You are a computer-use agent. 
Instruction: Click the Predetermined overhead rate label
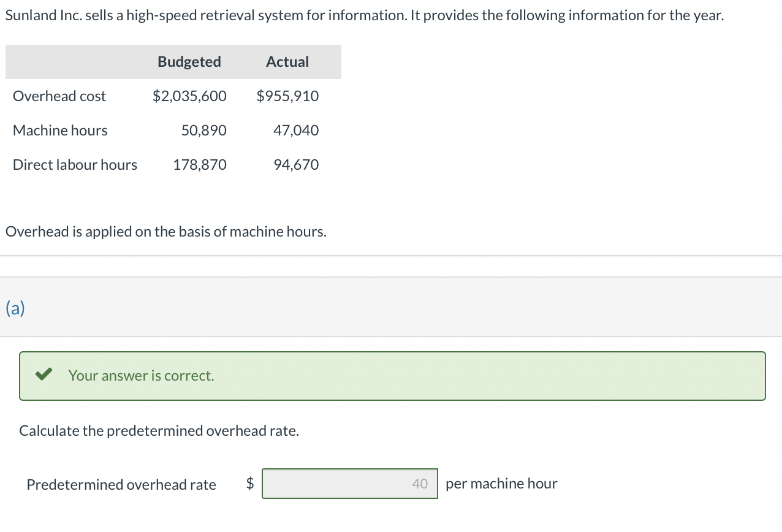121,484
